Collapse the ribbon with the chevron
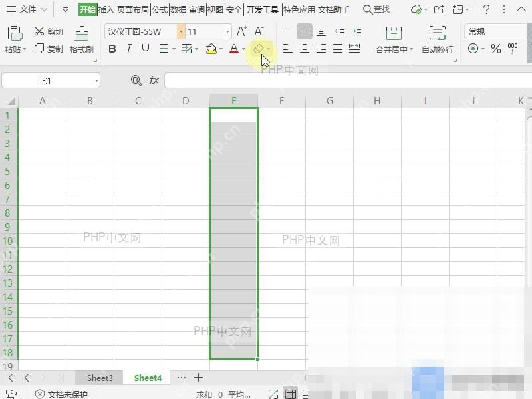The width and height of the screenshot is (532, 399). click(x=521, y=9)
